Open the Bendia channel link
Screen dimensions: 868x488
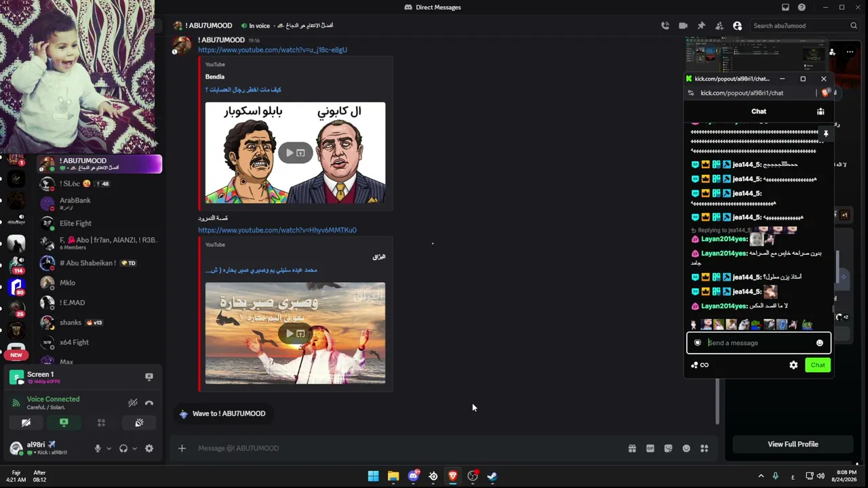coord(215,77)
